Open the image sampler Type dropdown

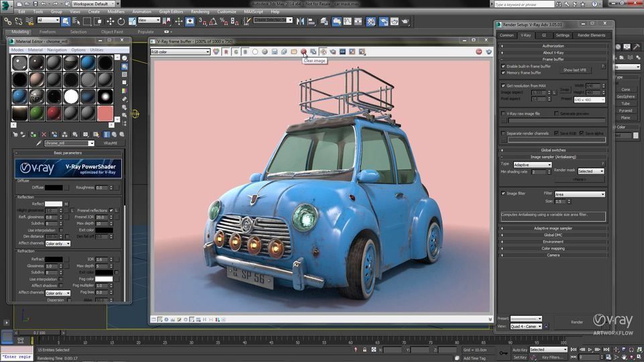pyautogui.click(x=532, y=164)
